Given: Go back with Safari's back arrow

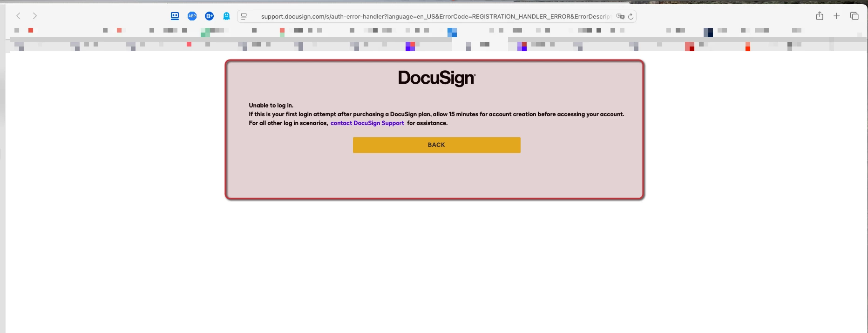Looking at the screenshot, I should (19, 16).
